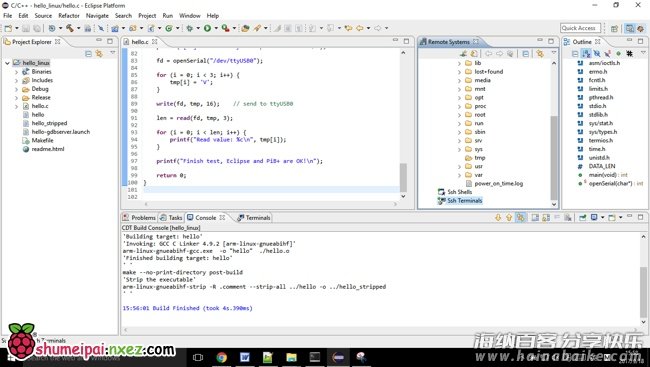The height and width of the screenshot is (367, 650).
Task: Open the C/C++ perspective button
Action: 630,28
